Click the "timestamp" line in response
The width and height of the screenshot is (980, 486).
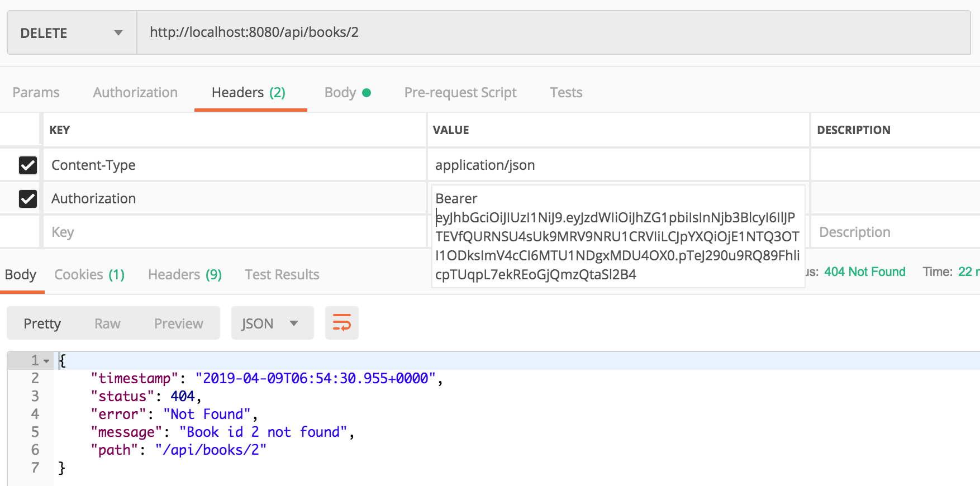click(x=267, y=378)
